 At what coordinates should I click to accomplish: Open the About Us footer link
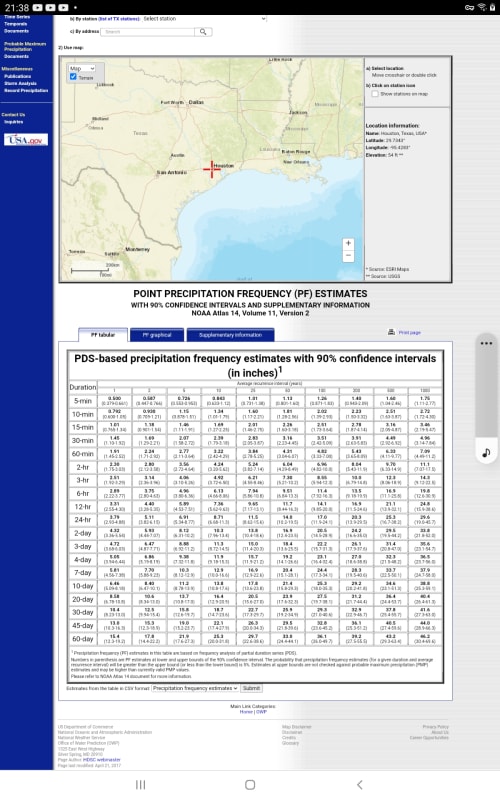(x=440, y=732)
